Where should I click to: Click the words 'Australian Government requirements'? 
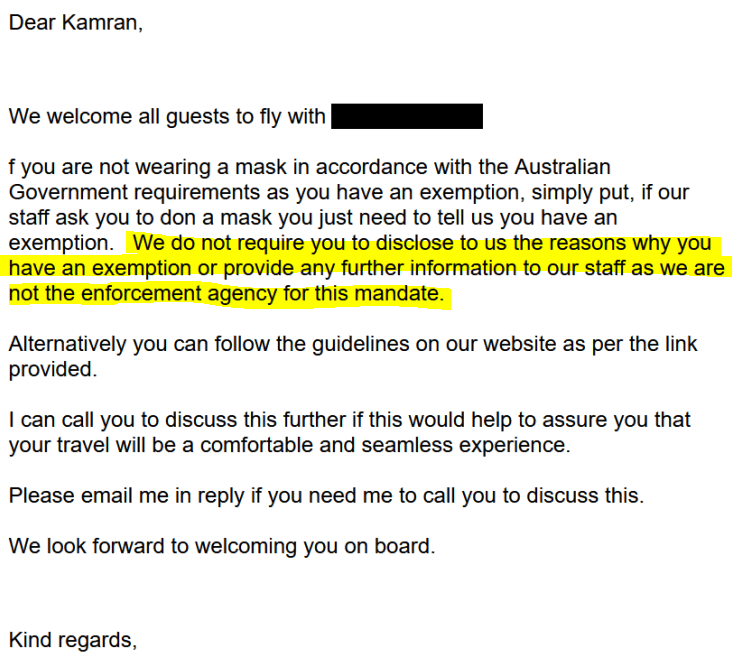point(300,179)
